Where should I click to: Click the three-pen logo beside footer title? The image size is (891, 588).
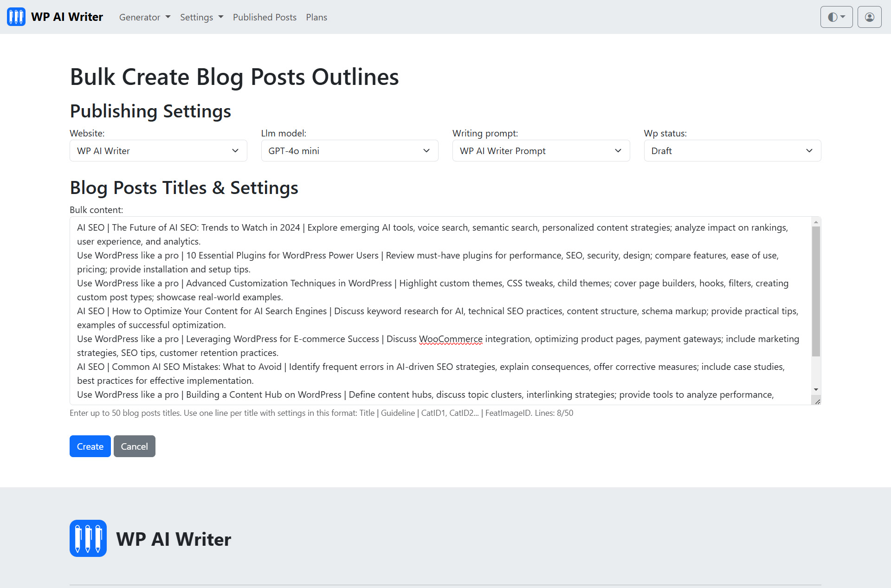tap(88, 538)
